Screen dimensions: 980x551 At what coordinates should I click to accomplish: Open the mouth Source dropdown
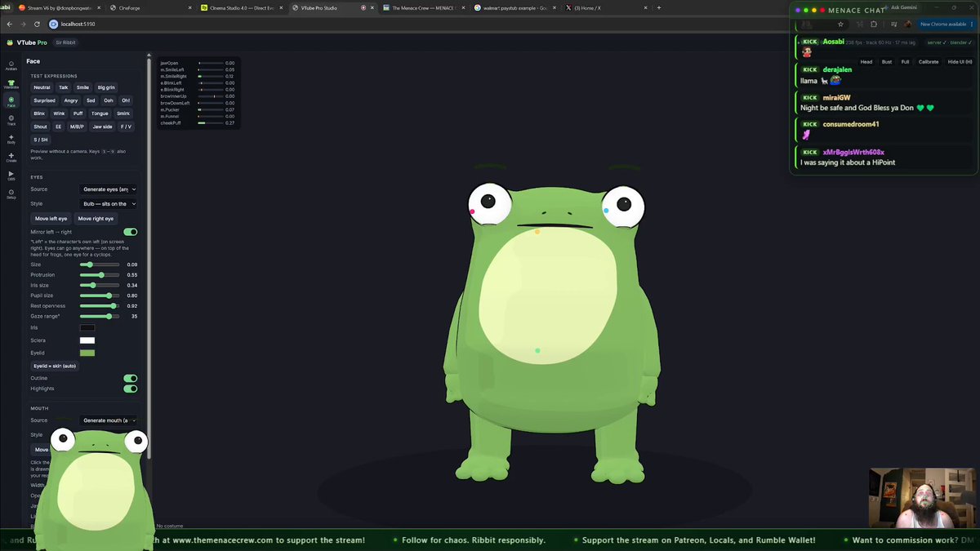109,420
